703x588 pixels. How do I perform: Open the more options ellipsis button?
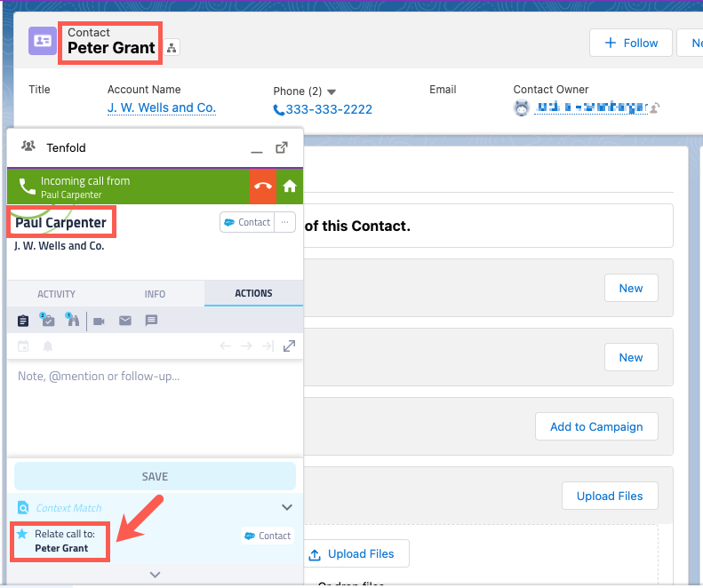[x=284, y=222]
